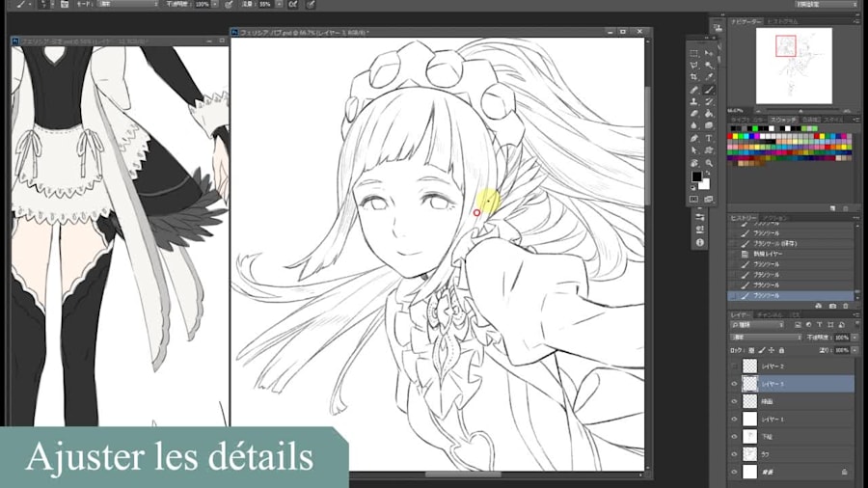Select the Eraser tool
The height and width of the screenshot is (488, 868).
pyautogui.click(x=693, y=114)
